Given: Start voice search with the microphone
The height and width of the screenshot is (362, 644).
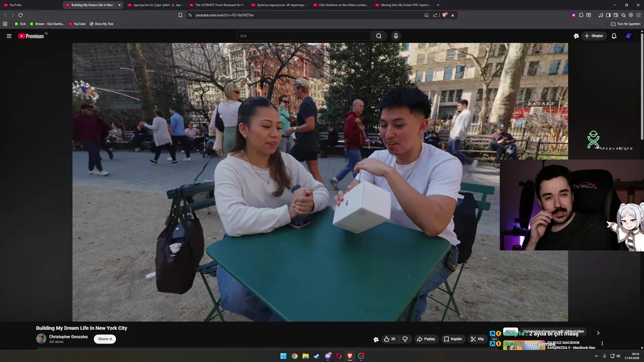Looking at the screenshot, I should (x=396, y=36).
